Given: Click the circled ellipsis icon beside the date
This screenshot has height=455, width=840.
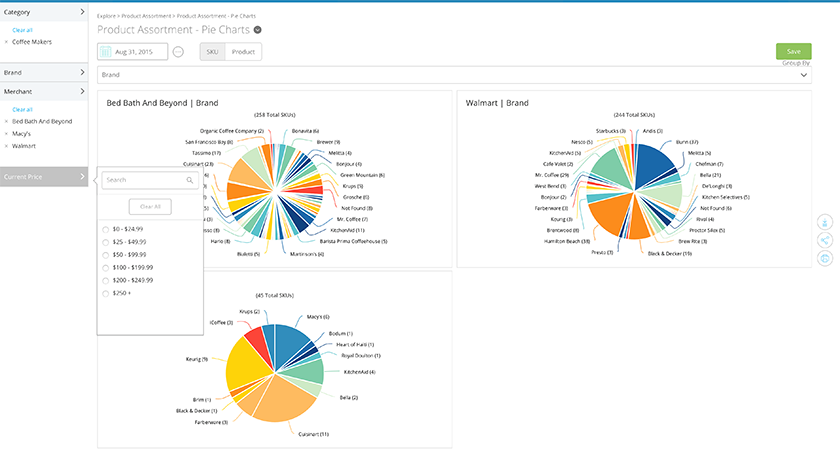Looking at the screenshot, I should coord(178,52).
